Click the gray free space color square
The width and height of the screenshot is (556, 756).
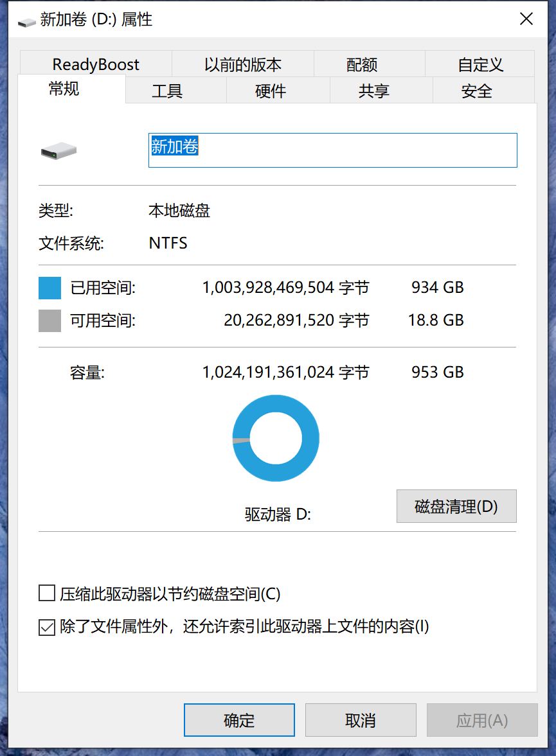[x=49, y=321]
